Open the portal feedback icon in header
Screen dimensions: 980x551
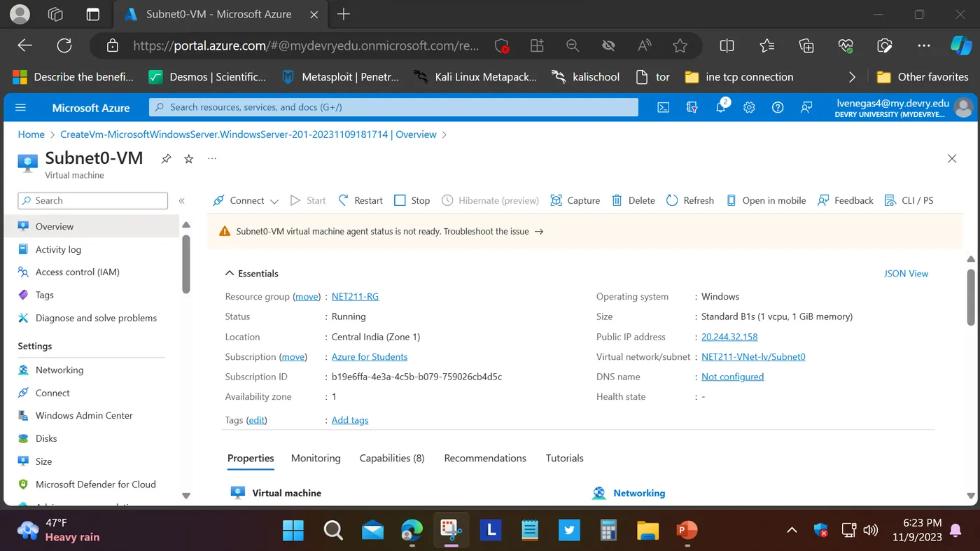point(806,108)
